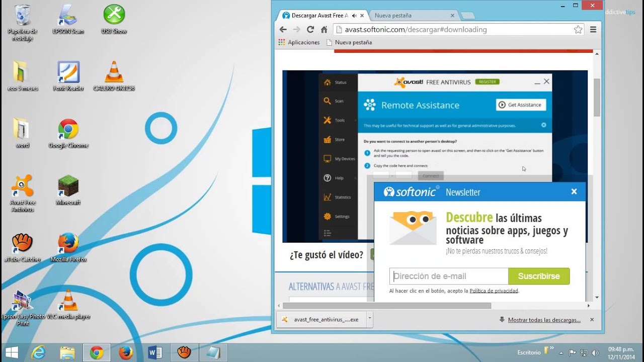Close the downloads bar
This screenshot has width=644, height=362.
click(x=592, y=320)
